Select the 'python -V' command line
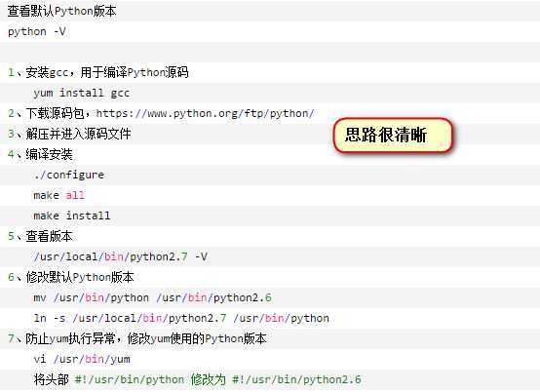The image size is (540, 392). point(37,31)
